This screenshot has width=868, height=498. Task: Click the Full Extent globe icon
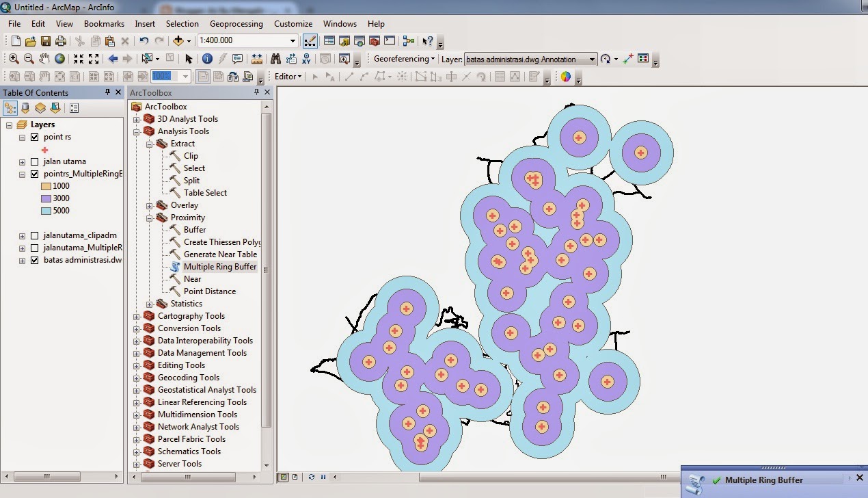(60, 59)
